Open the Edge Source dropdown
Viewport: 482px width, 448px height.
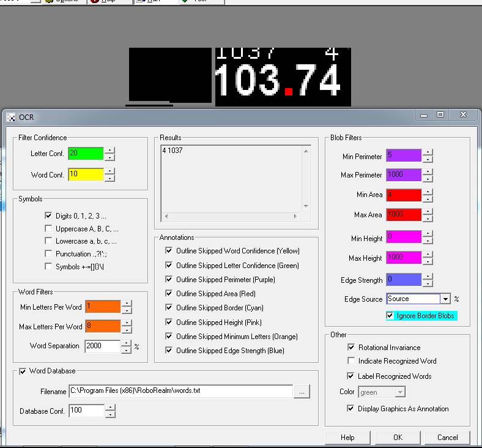445,299
